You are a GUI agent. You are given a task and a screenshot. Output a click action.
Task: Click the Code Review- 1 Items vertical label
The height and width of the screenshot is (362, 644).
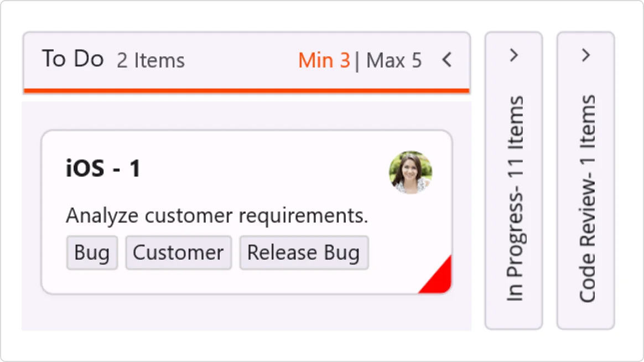pyautogui.click(x=586, y=199)
